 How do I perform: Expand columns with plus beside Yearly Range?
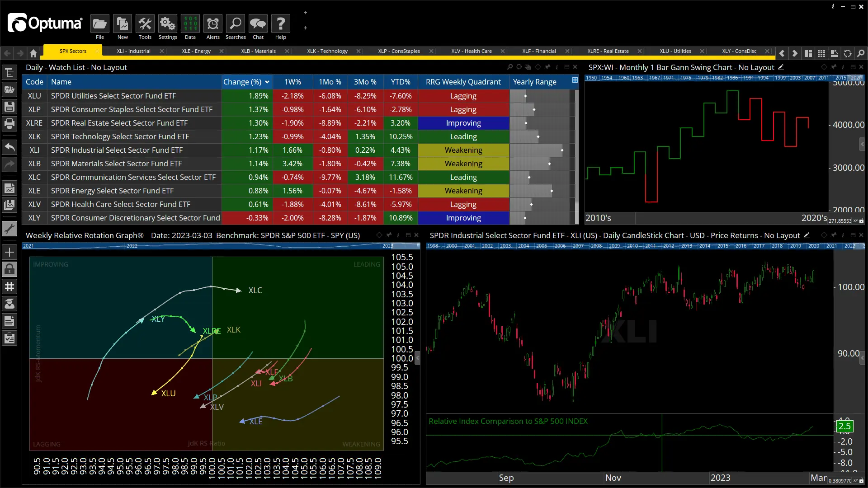(x=575, y=80)
